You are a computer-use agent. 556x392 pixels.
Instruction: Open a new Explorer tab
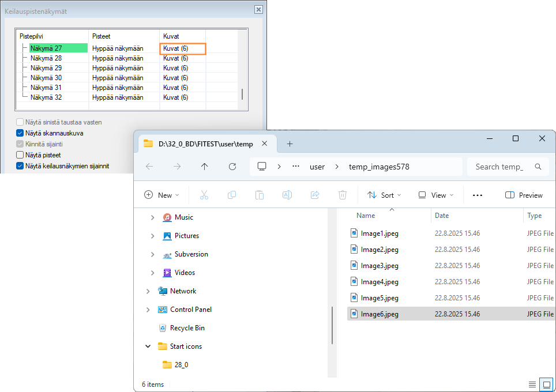(x=290, y=144)
